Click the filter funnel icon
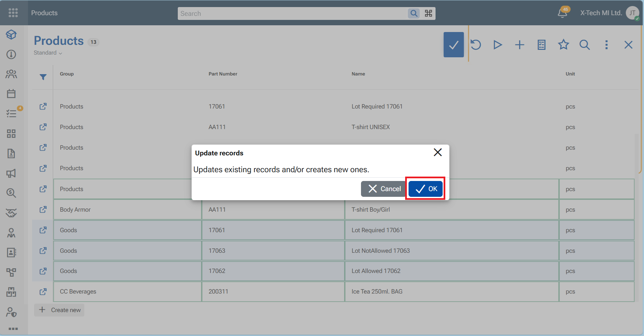 (x=43, y=77)
